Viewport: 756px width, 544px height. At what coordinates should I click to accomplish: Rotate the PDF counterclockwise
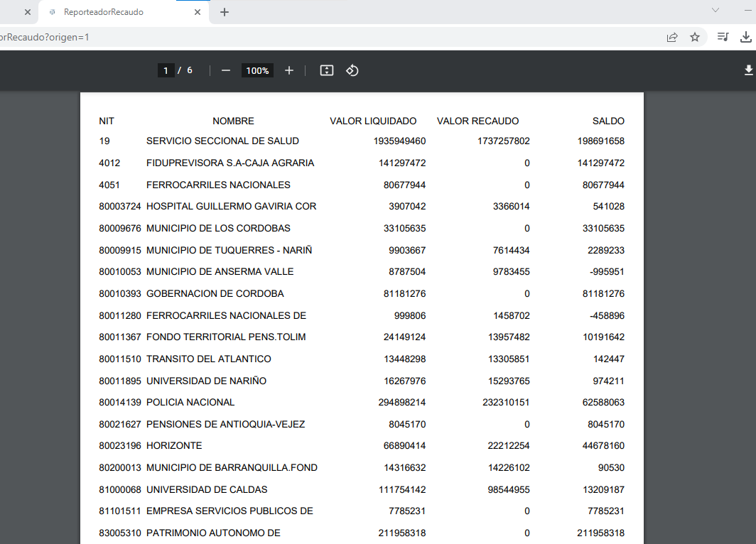352,70
